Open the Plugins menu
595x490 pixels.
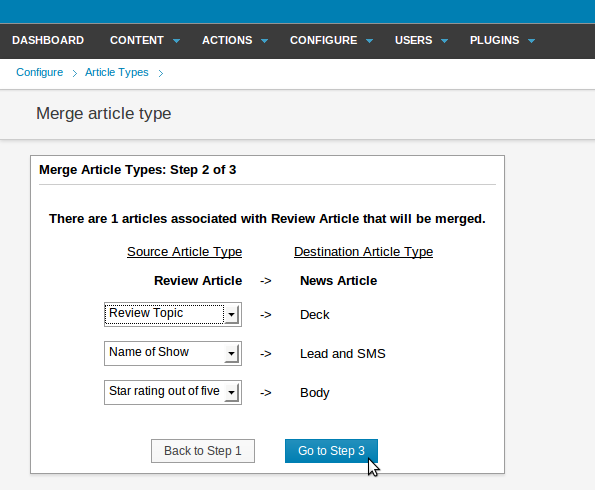coord(494,40)
